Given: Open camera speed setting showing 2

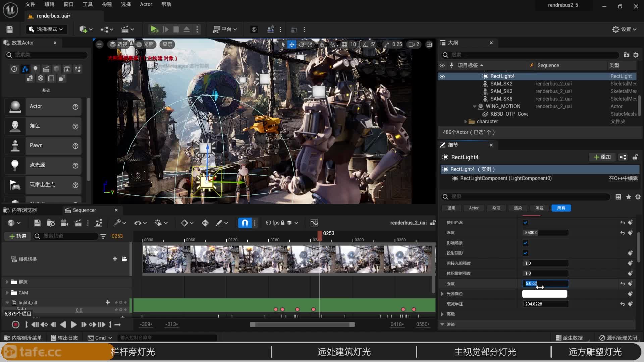Looking at the screenshot, I should (x=414, y=44).
